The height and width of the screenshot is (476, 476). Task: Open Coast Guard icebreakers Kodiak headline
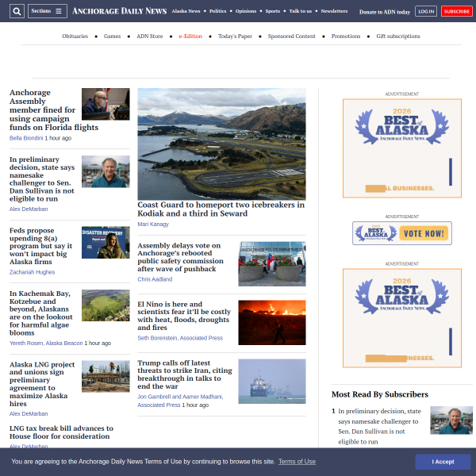pos(221,209)
